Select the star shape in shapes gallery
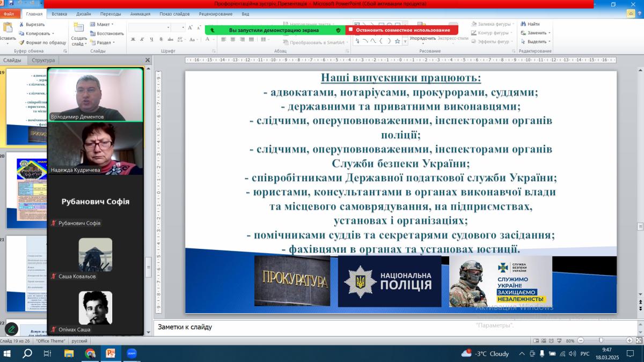644x362 pixels. click(397, 41)
